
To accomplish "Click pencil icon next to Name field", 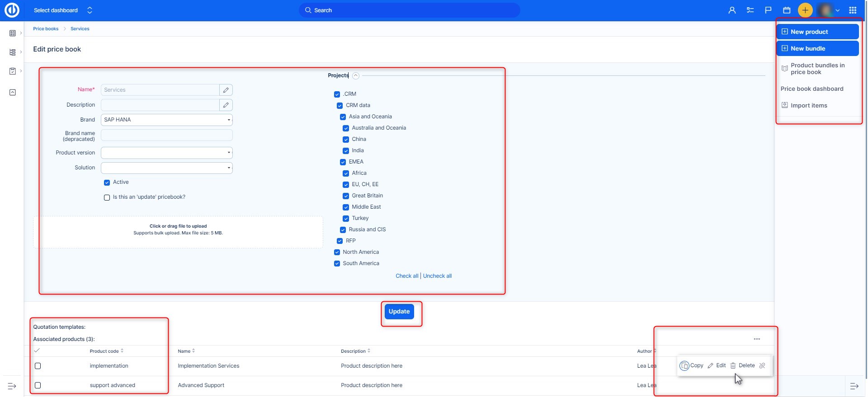I will [226, 90].
